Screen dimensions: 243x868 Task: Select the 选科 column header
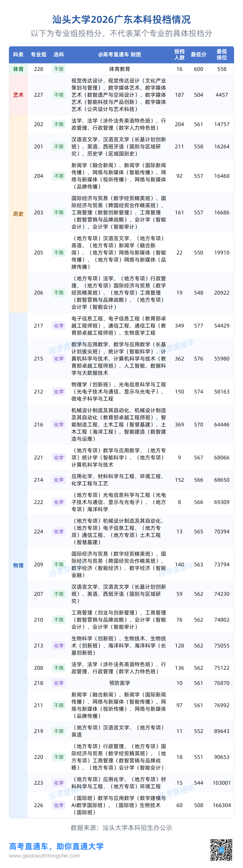click(x=59, y=55)
